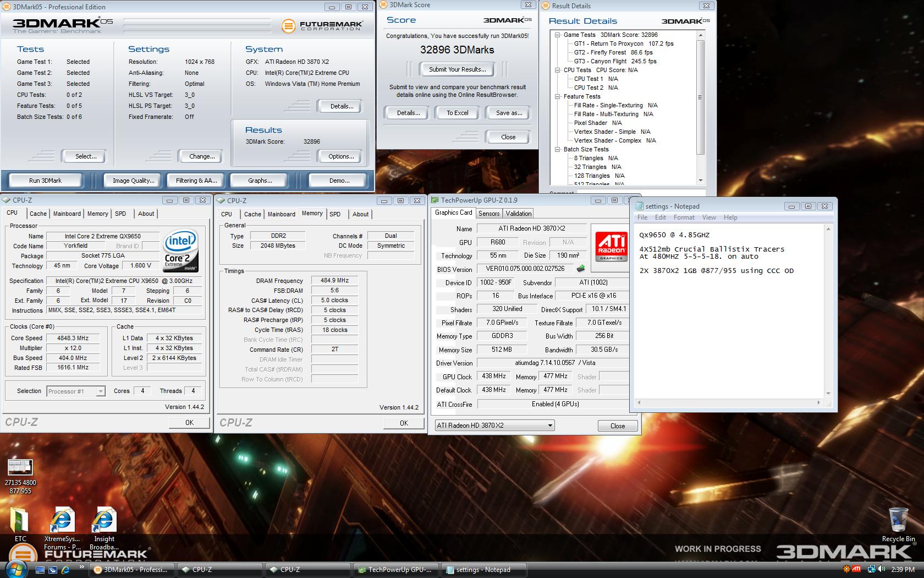Click the Core Speed value 4848.3 MHz
This screenshot has height=578, width=924.
[x=73, y=338]
